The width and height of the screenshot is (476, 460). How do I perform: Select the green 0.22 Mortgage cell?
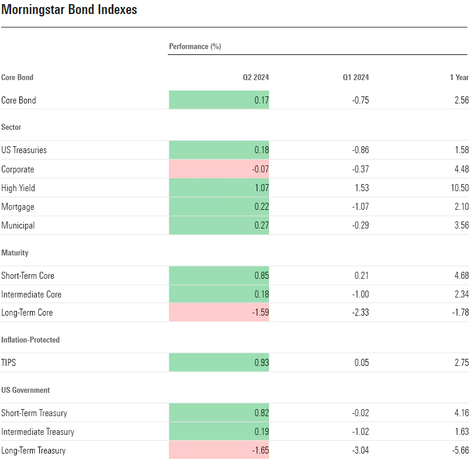tap(219, 207)
